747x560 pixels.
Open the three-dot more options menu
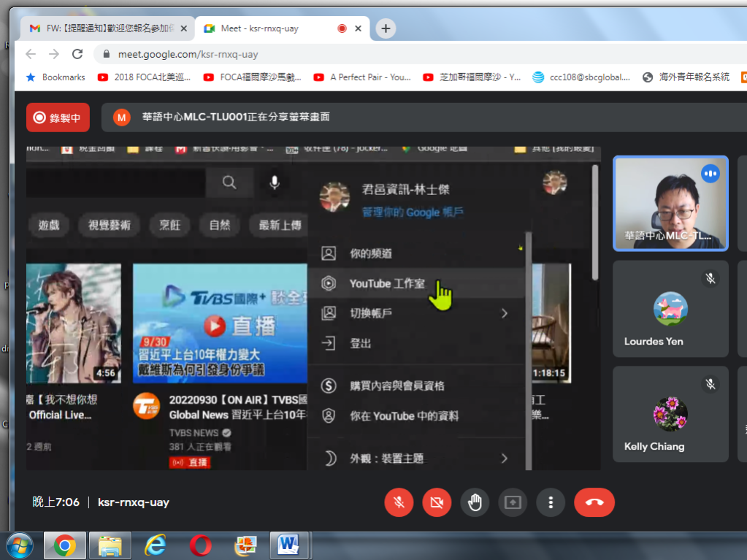(x=551, y=502)
